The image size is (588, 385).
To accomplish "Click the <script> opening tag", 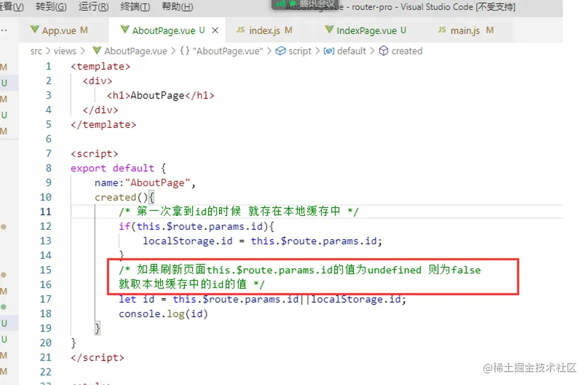I will coord(95,153).
